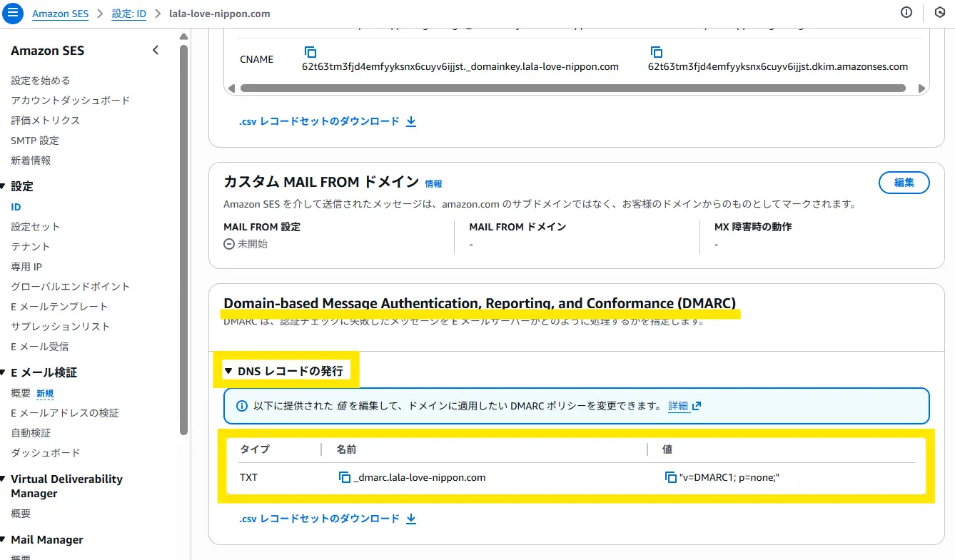Click the info icon in top bar
The image size is (955, 560).
coord(906,12)
